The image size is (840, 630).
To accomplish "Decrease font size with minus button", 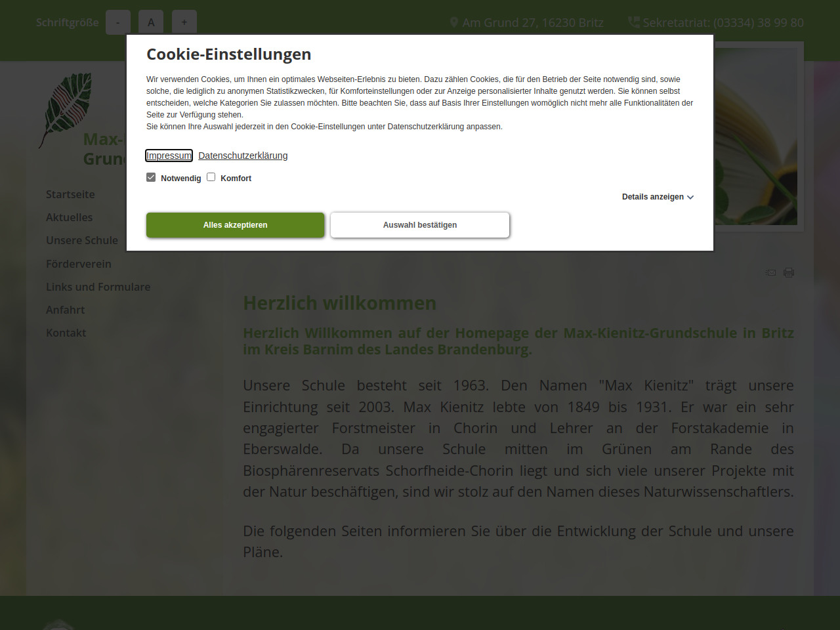I will [x=118, y=22].
